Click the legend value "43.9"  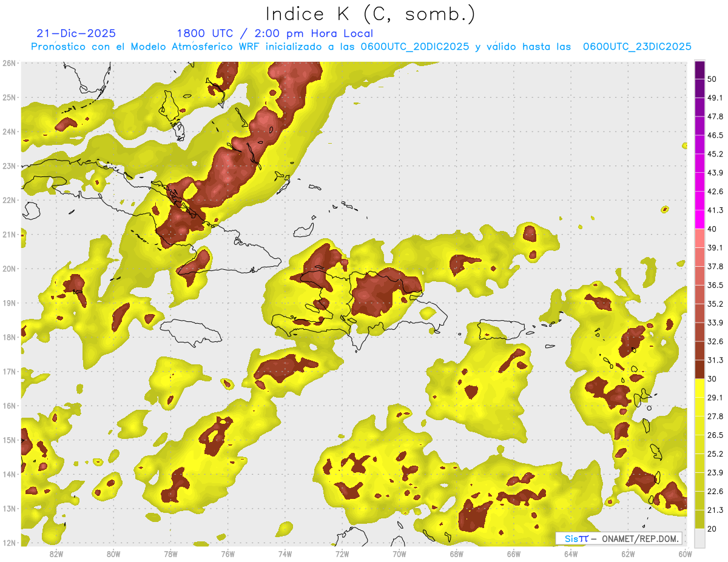pyautogui.click(x=715, y=173)
